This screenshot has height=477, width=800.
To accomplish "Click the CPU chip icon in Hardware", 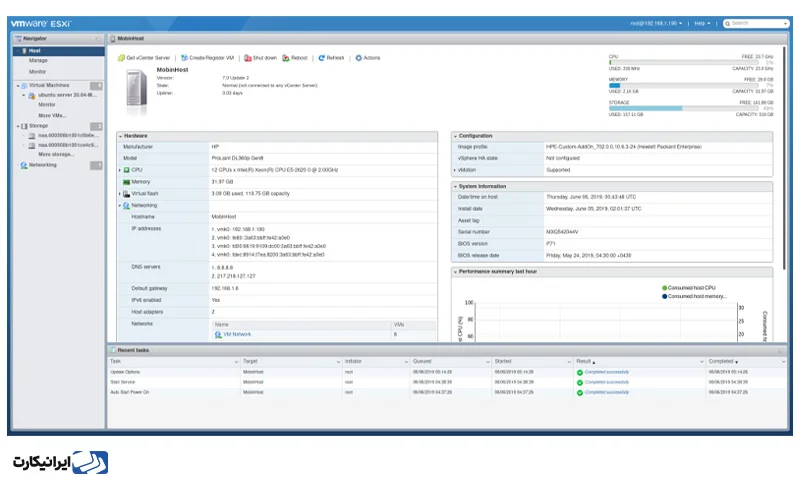I will [127, 170].
